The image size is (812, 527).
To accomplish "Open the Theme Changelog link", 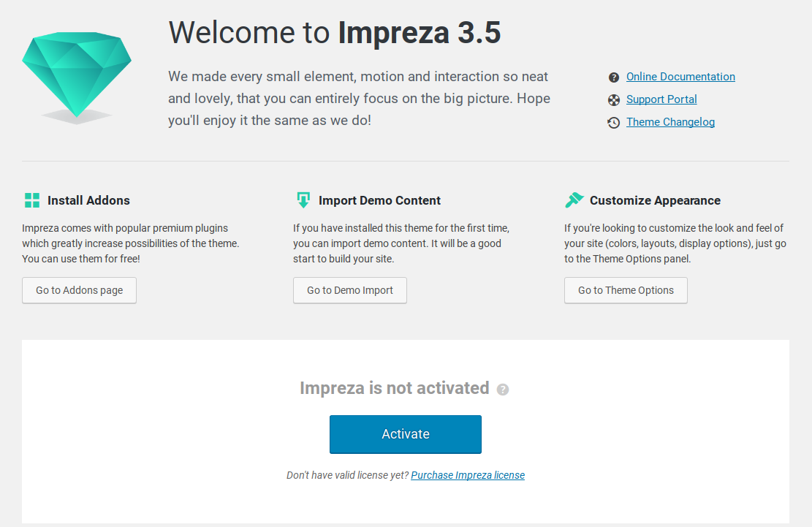I will 669,121.
